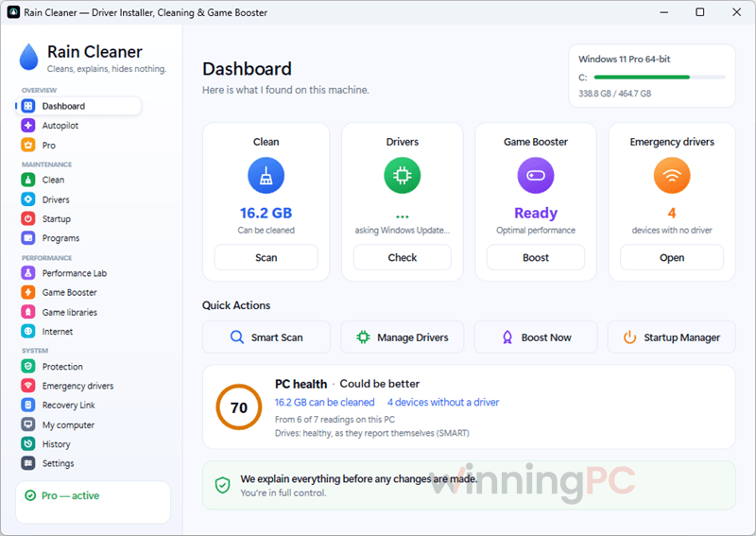The image size is (756, 536).
Task: Click the blue broom icon on Clean card
Action: [266, 176]
